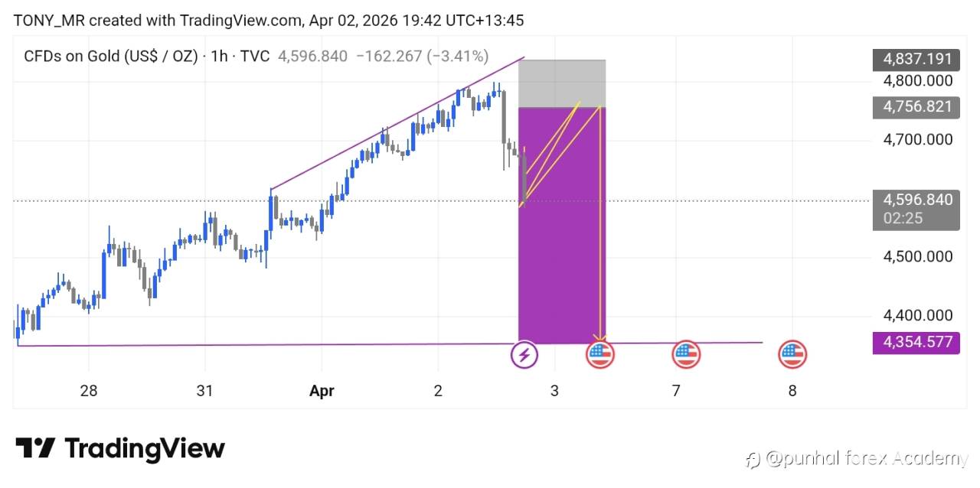
Task: Click the CFDs on Gold symbol title
Action: tap(111, 56)
